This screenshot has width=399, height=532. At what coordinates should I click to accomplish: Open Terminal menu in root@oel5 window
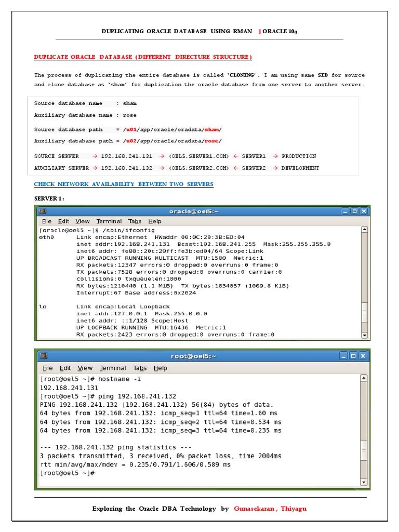coord(113,368)
